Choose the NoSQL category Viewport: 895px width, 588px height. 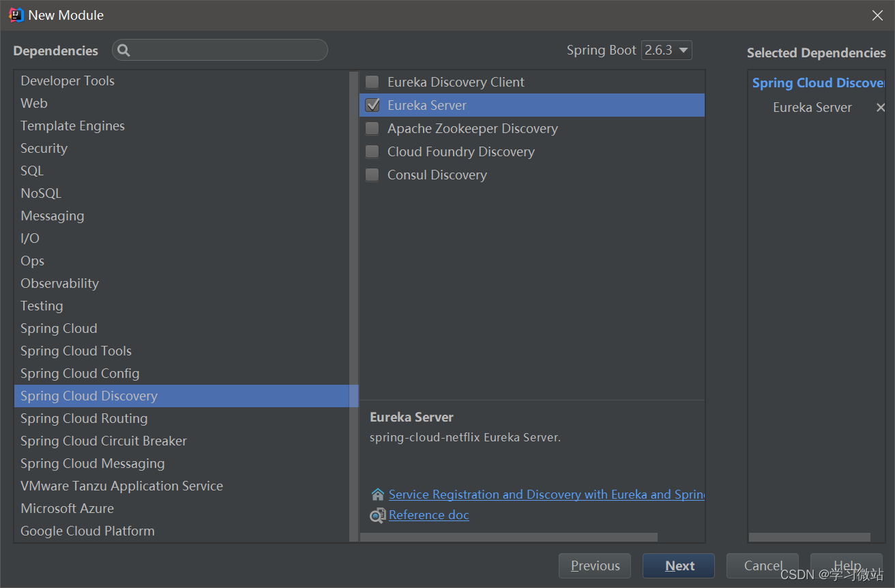click(181, 193)
